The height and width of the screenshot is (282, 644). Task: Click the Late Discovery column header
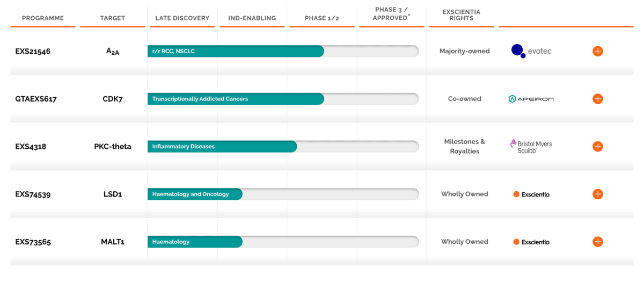coord(182,18)
